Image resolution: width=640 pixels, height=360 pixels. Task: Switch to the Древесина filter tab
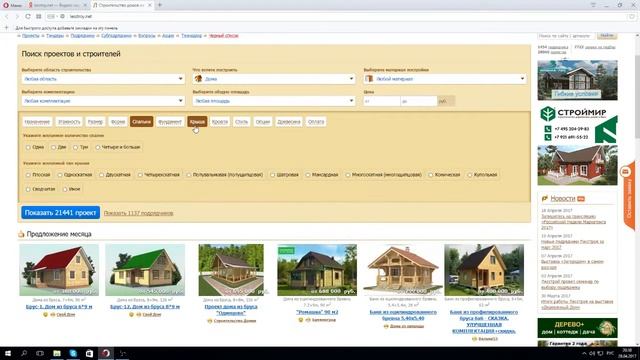coord(289,122)
